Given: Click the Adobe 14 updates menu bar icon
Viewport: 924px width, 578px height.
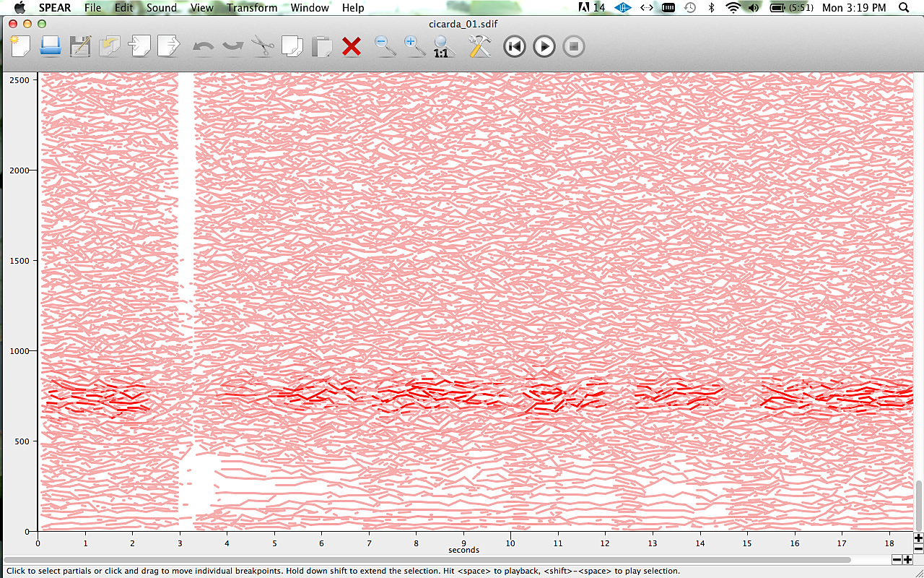Looking at the screenshot, I should (593, 8).
